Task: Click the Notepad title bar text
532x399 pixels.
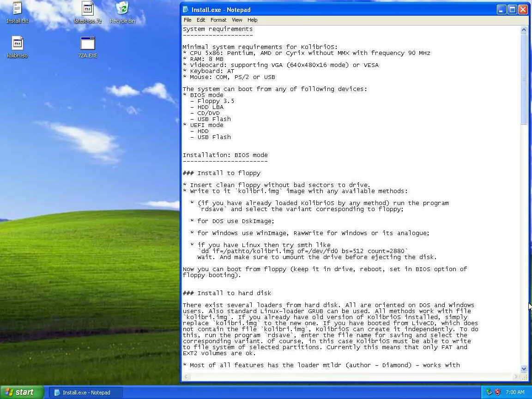Action: (221, 10)
